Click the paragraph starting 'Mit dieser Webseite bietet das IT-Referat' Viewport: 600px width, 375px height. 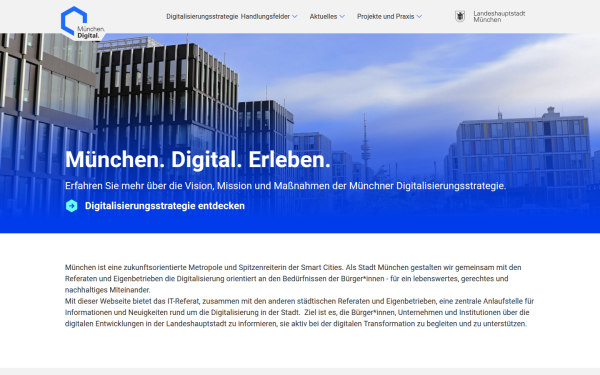tap(299, 312)
